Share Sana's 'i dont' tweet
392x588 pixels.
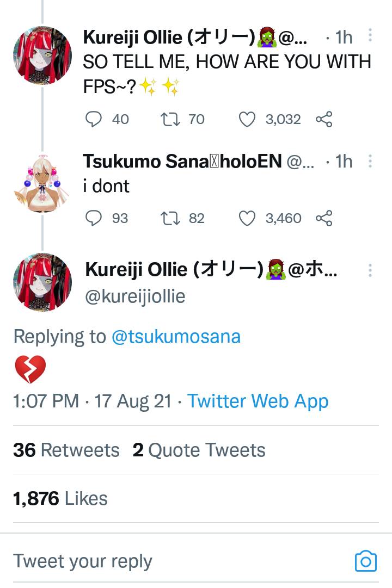pos(324,218)
